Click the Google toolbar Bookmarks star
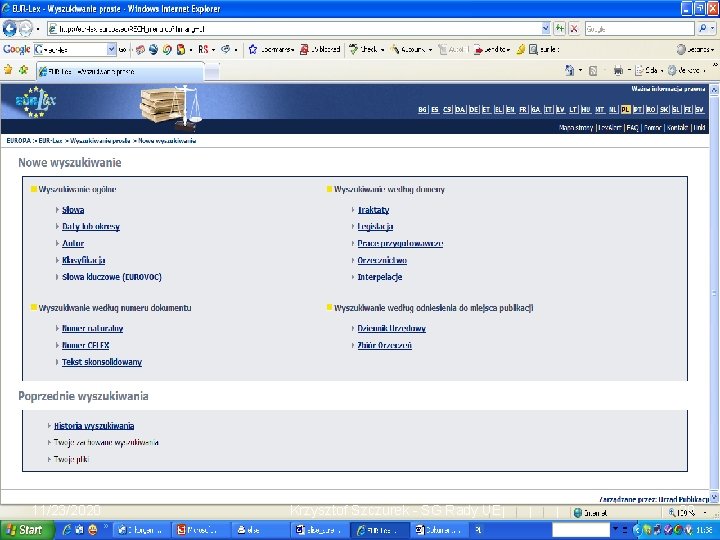This screenshot has height=540, width=720. pos(252,50)
